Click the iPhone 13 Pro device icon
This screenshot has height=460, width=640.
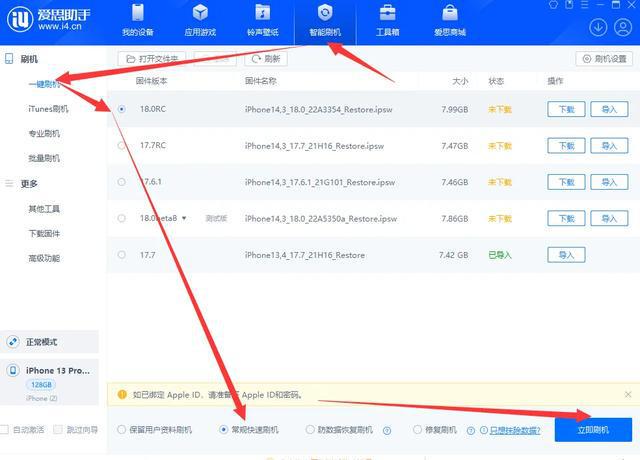point(13,370)
